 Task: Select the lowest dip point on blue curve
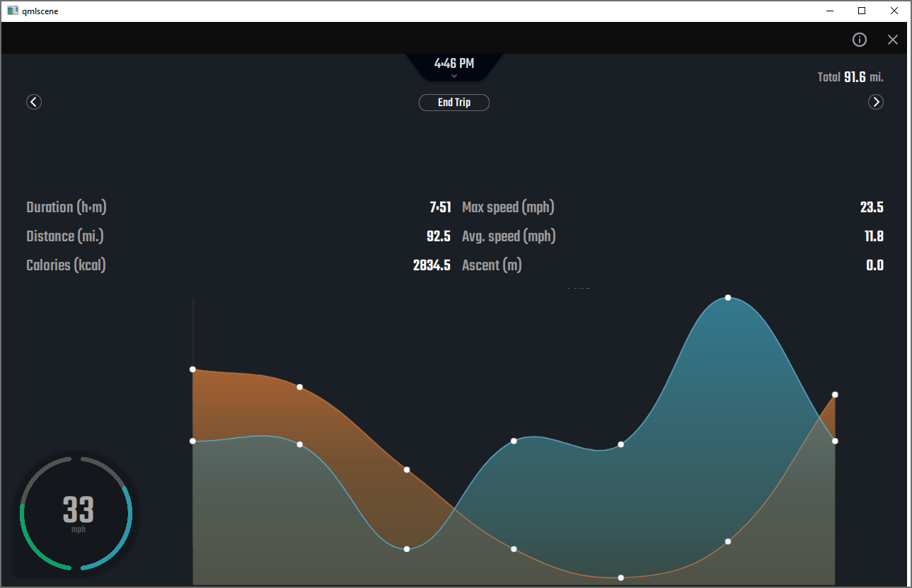pos(407,549)
